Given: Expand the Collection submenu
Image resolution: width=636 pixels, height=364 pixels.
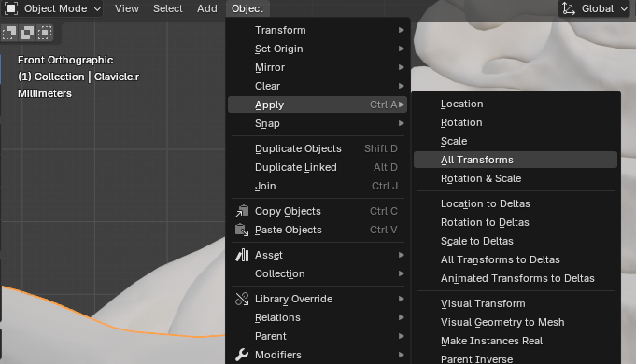Looking at the screenshot, I should (x=318, y=273).
